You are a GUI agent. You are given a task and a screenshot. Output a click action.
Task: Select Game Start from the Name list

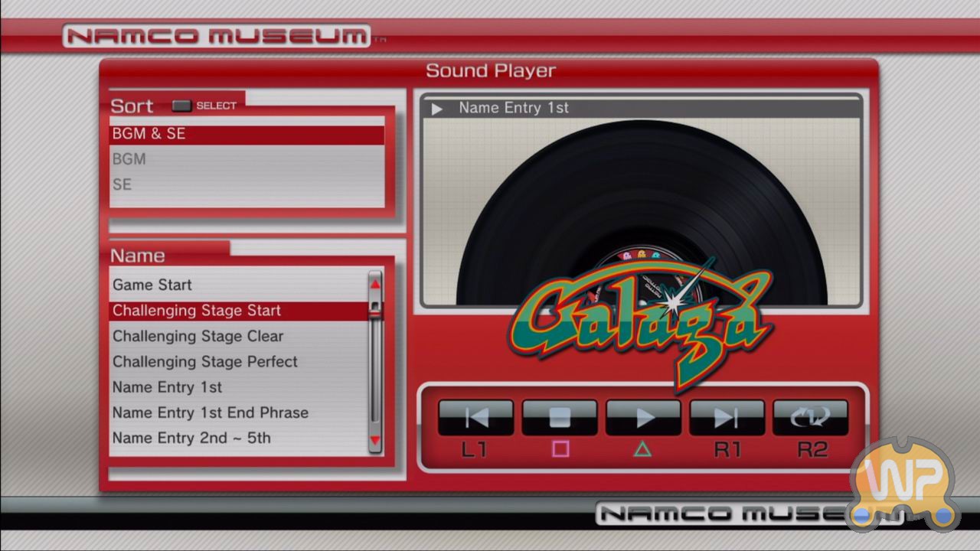237,285
